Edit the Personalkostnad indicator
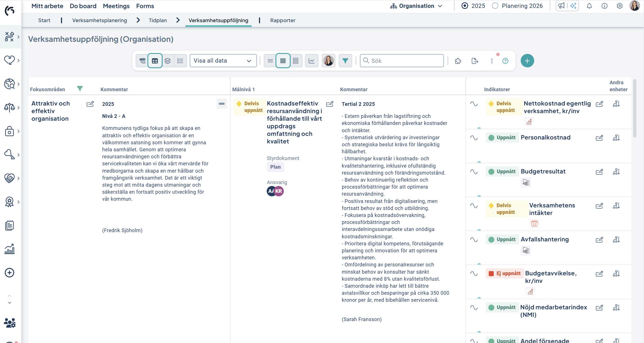This screenshot has width=644, height=343. pyautogui.click(x=599, y=138)
